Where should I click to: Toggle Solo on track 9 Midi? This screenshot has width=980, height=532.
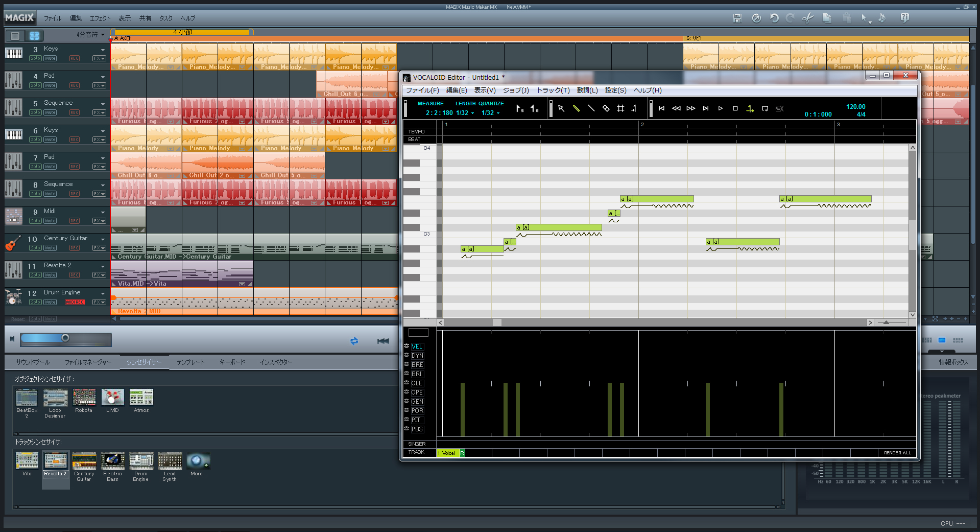pyautogui.click(x=35, y=221)
